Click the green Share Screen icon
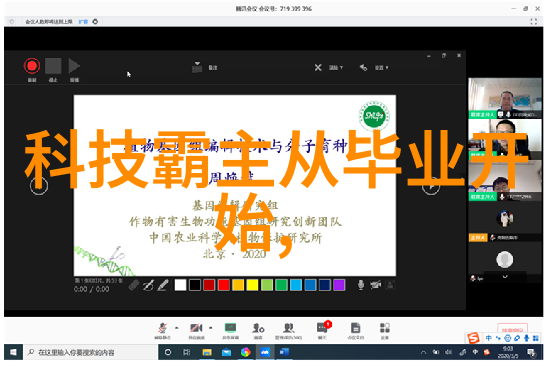The width and height of the screenshot is (550, 367). tap(230, 328)
